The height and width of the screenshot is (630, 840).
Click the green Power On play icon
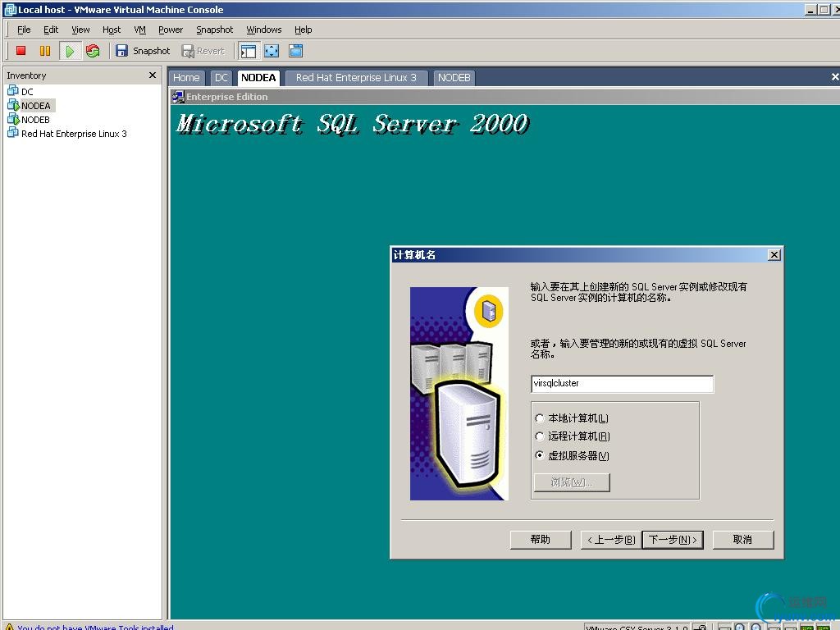coord(70,51)
